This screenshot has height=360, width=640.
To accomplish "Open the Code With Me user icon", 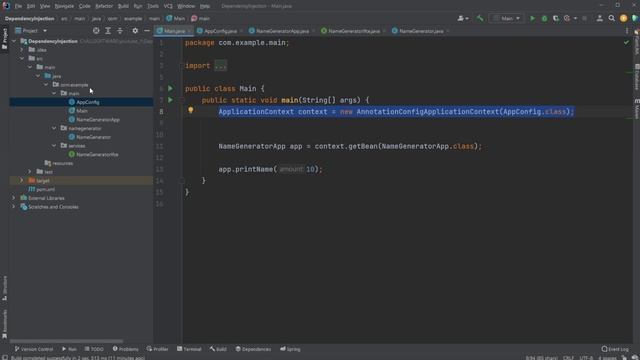I will click(462, 18).
